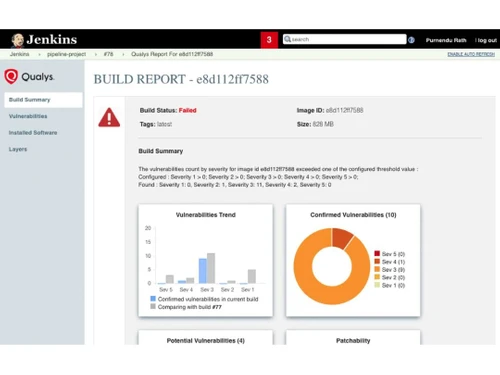Open pipeline-project breadcrumb
The height and width of the screenshot is (375, 500).
tap(66, 54)
